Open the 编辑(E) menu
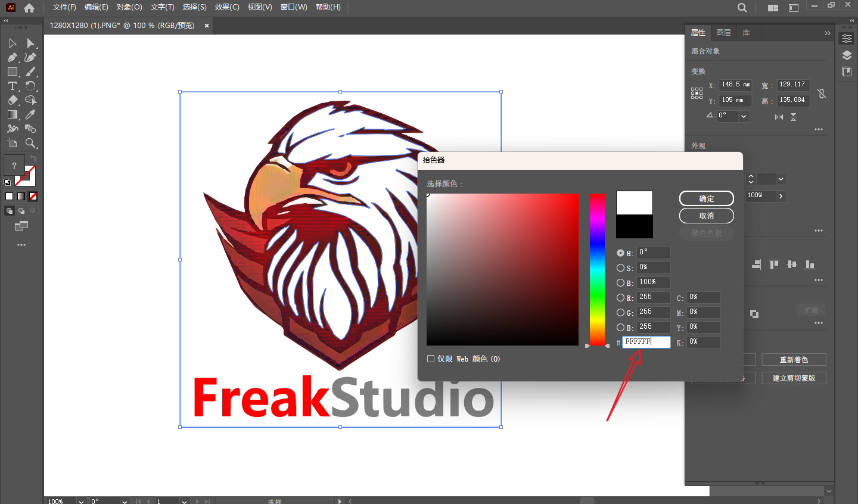Viewport: 858px width, 504px height. coord(97,7)
